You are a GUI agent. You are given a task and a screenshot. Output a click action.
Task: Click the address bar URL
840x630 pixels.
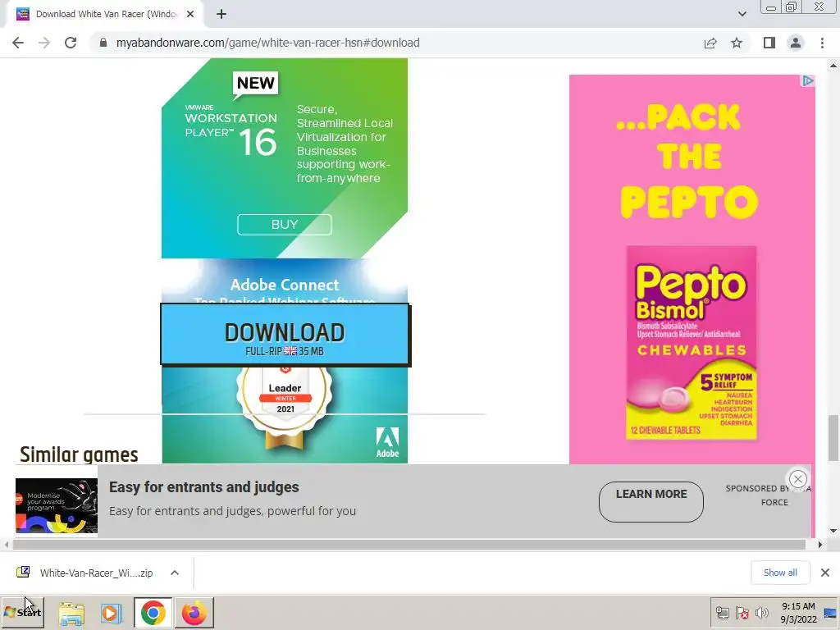[x=268, y=43]
